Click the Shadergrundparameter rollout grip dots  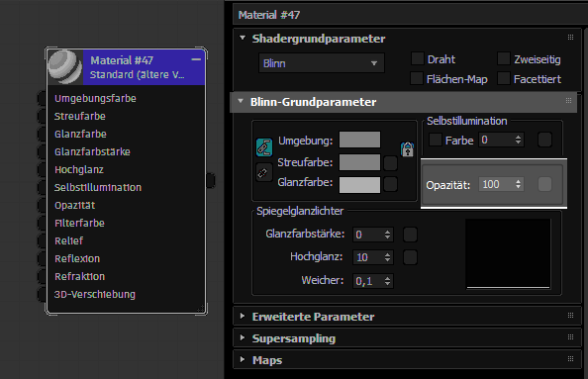pos(570,38)
